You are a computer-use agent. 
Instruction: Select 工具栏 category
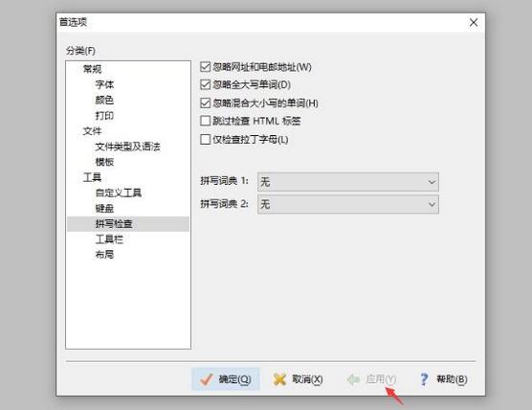tap(109, 239)
